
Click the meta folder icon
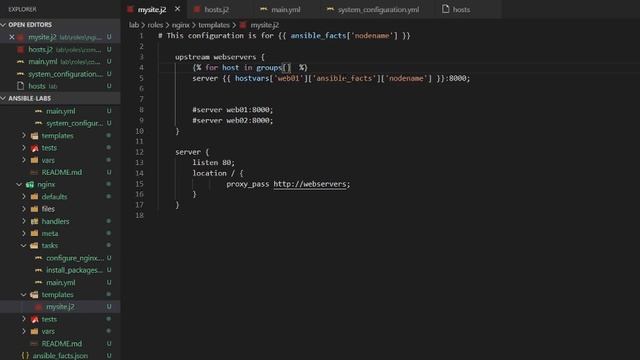click(x=35, y=233)
